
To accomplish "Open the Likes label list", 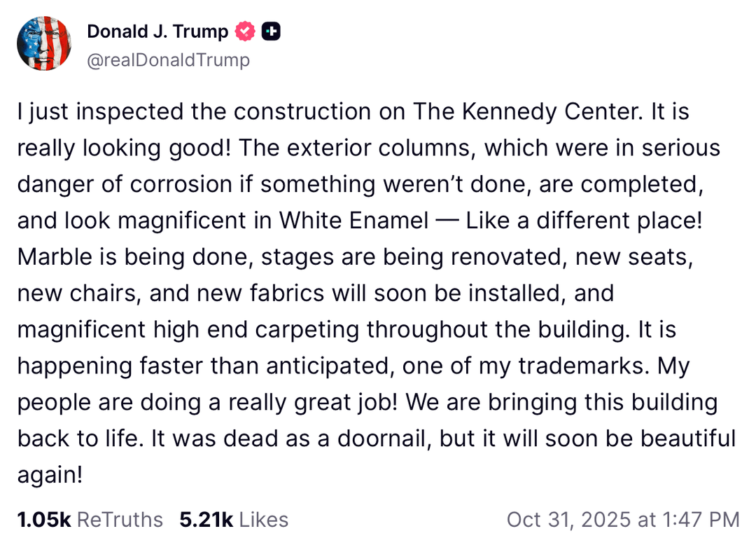I will click(263, 519).
